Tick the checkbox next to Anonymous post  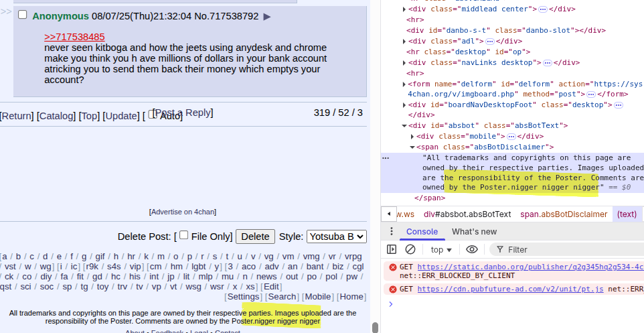coord(23,15)
